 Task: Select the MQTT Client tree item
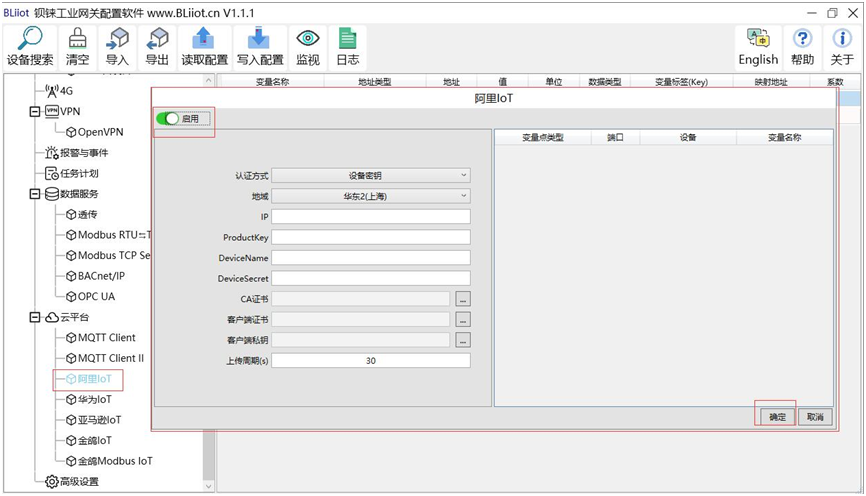tap(101, 337)
